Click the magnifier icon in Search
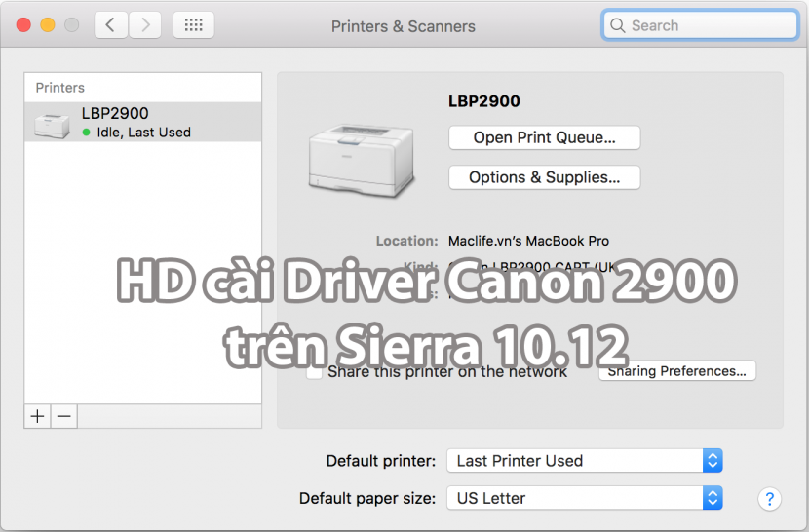Screen dimensions: 809x532 [x=618, y=25]
